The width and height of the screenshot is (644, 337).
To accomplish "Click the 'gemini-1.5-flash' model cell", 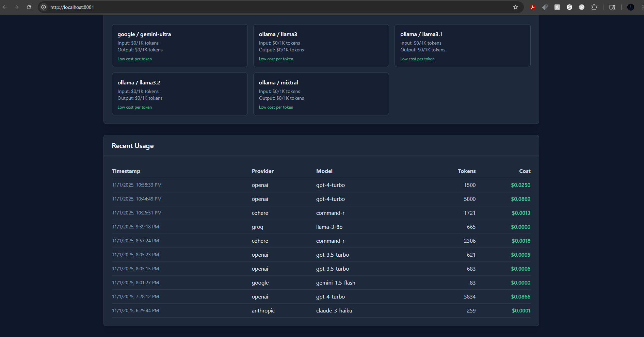I will tap(336, 283).
